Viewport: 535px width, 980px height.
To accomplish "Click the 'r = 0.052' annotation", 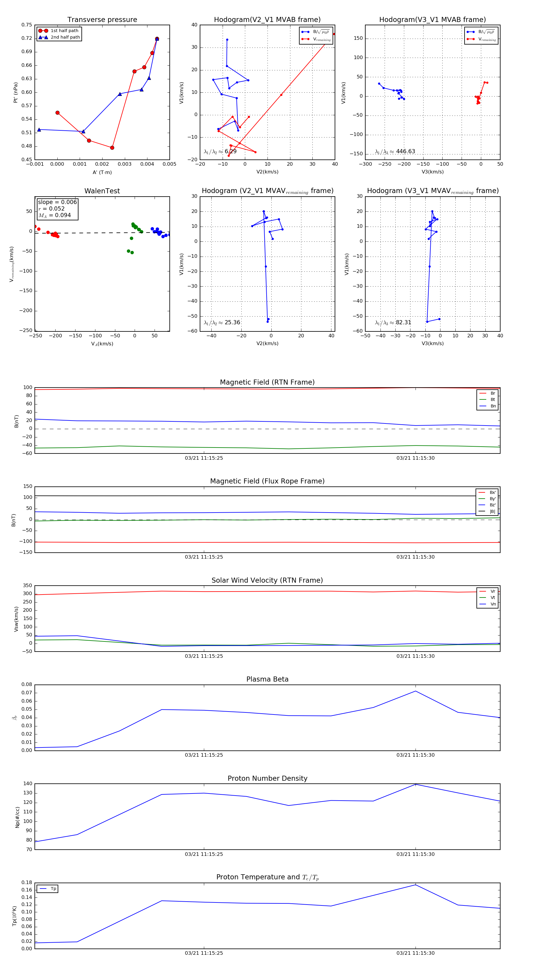I will tap(51, 209).
